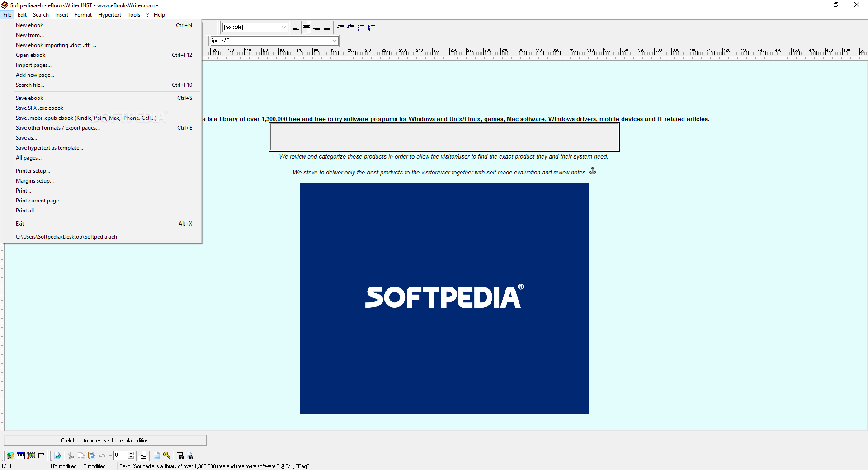Increase paragraph indent

351,28
